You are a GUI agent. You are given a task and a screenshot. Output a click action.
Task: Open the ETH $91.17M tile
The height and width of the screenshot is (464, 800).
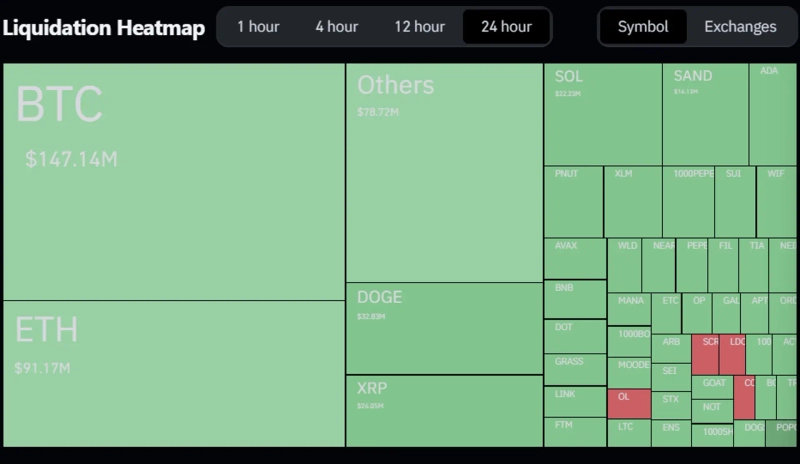(x=174, y=373)
